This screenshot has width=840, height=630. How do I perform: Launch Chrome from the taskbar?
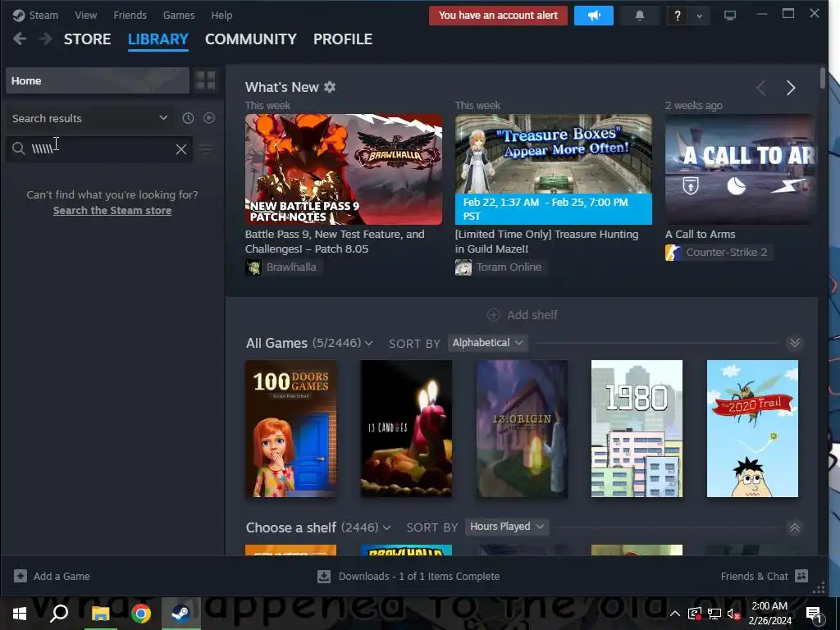click(140, 614)
